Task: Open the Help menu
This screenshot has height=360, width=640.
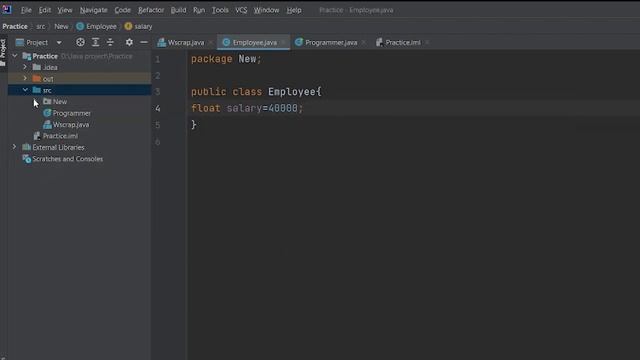Action: (293, 10)
